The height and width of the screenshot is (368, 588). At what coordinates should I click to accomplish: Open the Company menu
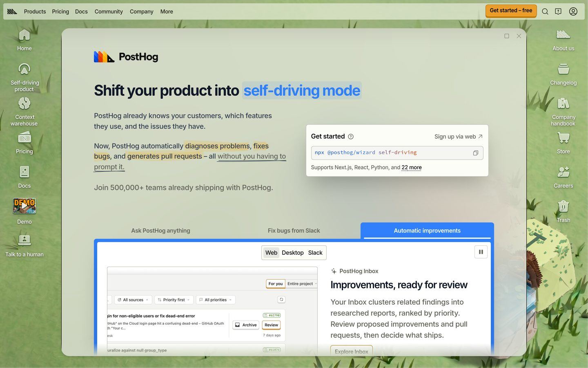tap(142, 11)
